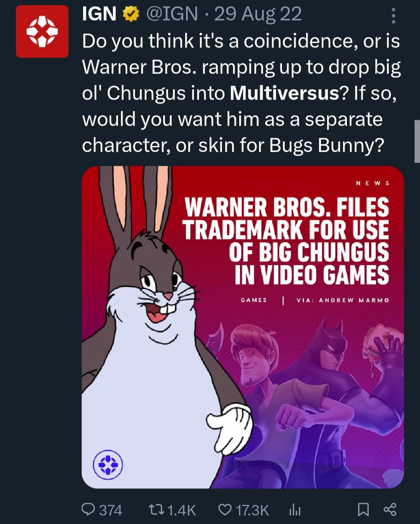420x524 pixels.
Task: Click the 29 Aug 22 timestamp
Action: (258, 14)
